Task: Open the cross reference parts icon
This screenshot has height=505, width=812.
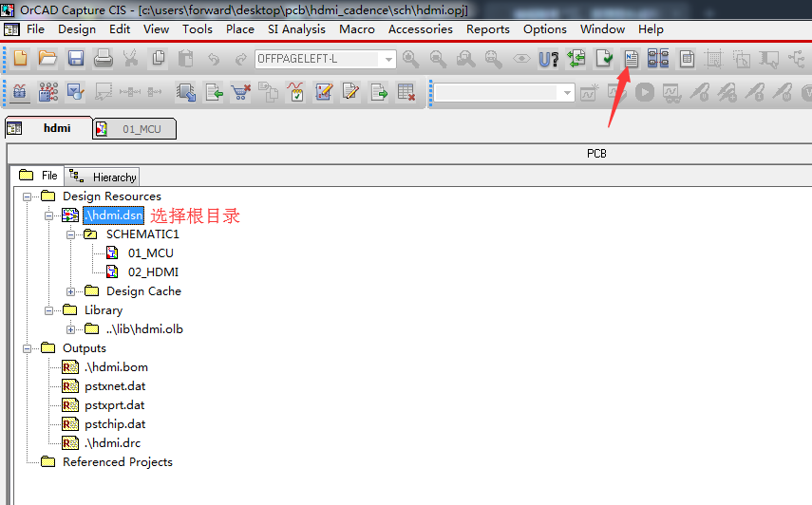Action: (x=658, y=59)
